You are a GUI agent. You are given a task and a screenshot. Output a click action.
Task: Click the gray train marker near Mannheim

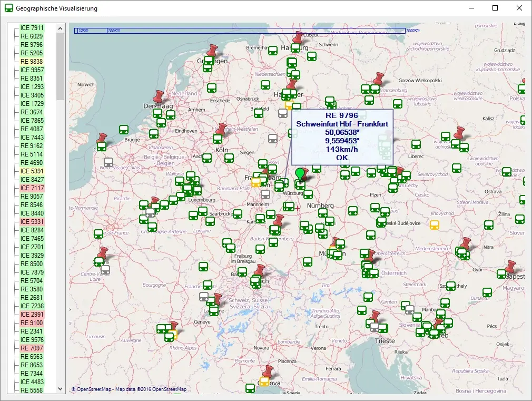coord(266,194)
